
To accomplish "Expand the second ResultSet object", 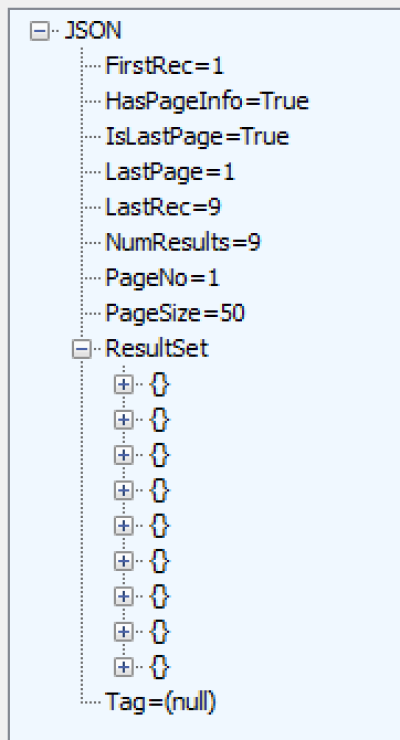I will [124, 420].
